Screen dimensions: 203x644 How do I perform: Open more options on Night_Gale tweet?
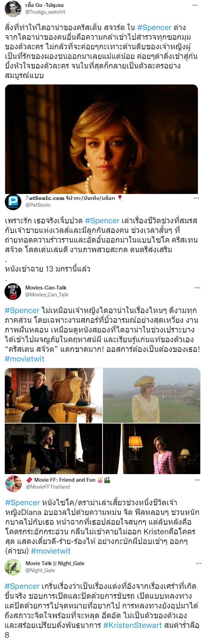(x=197, y=563)
